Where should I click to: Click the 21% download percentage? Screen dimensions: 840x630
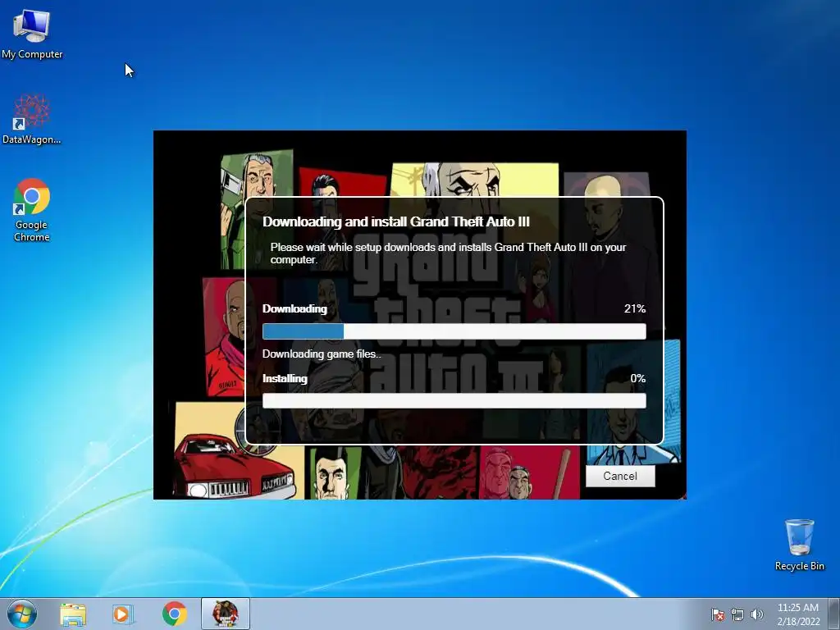point(635,308)
